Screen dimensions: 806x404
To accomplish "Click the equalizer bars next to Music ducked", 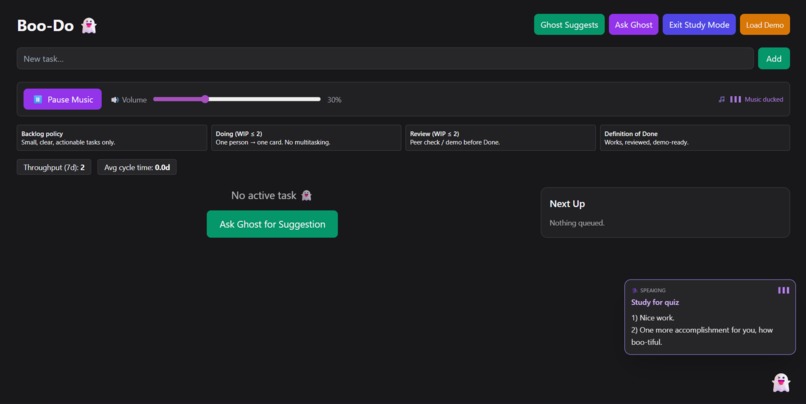I will 736,99.
